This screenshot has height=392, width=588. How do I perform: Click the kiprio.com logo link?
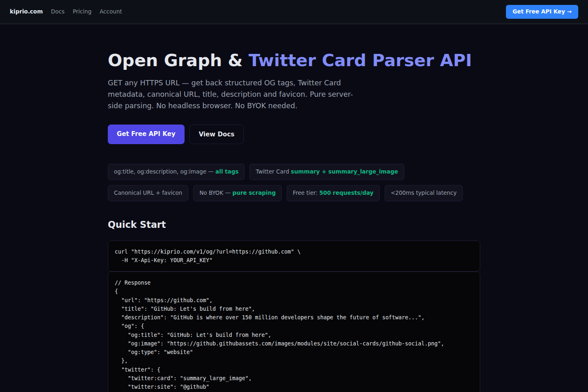tap(26, 11)
